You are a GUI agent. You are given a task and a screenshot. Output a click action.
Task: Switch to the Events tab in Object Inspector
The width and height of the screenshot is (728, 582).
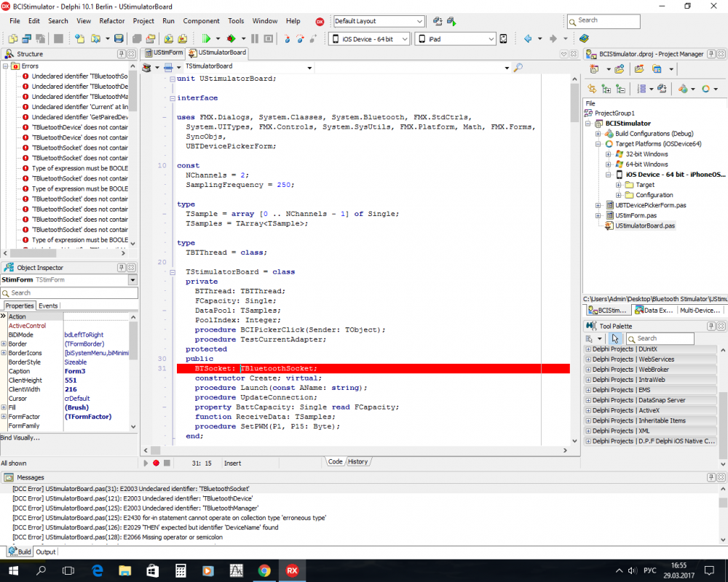click(48, 306)
